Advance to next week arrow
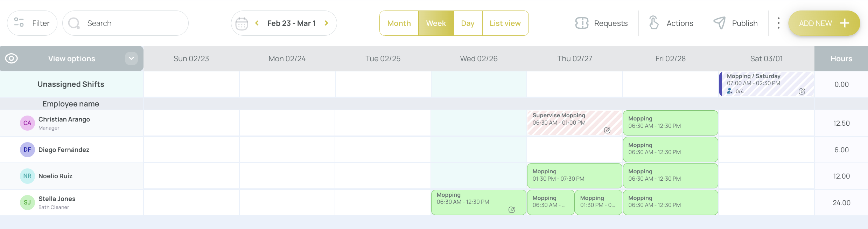The width and height of the screenshot is (868, 229). pyautogui.click(x=327, y=23)
